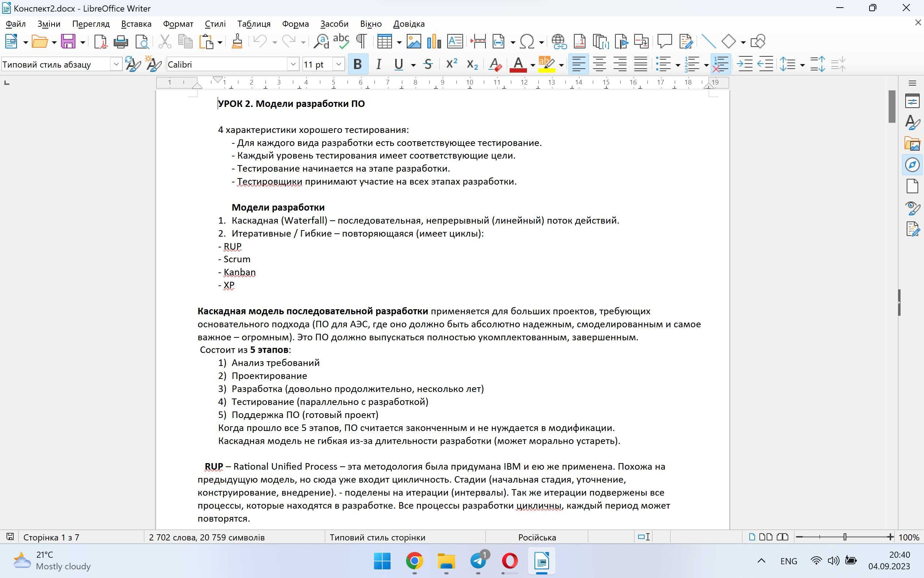Open the sidebar Properties deck

point(912,101)
